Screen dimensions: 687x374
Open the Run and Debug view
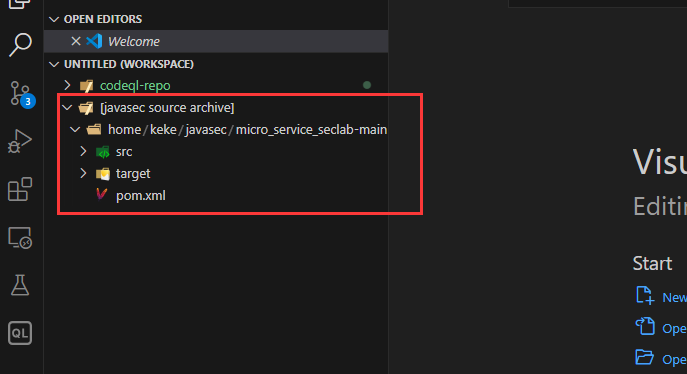pyautogui.click(x=20, y=141)
